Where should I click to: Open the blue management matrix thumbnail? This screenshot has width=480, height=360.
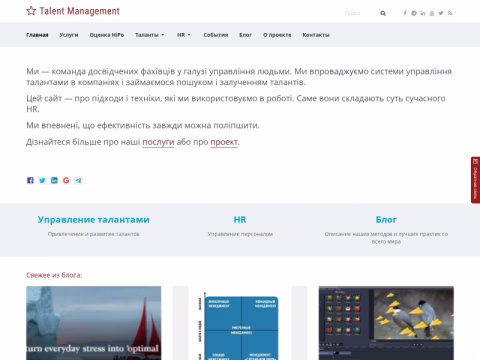point(240,323)
